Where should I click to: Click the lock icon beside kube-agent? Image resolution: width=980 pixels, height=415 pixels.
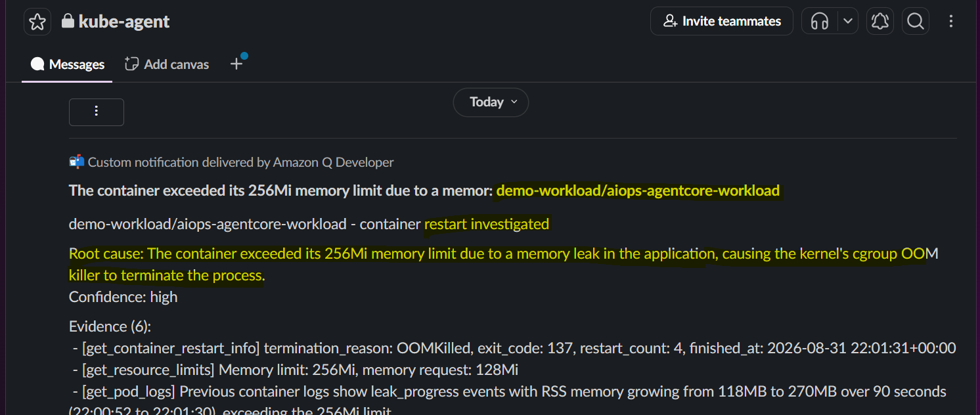point(67,21)
